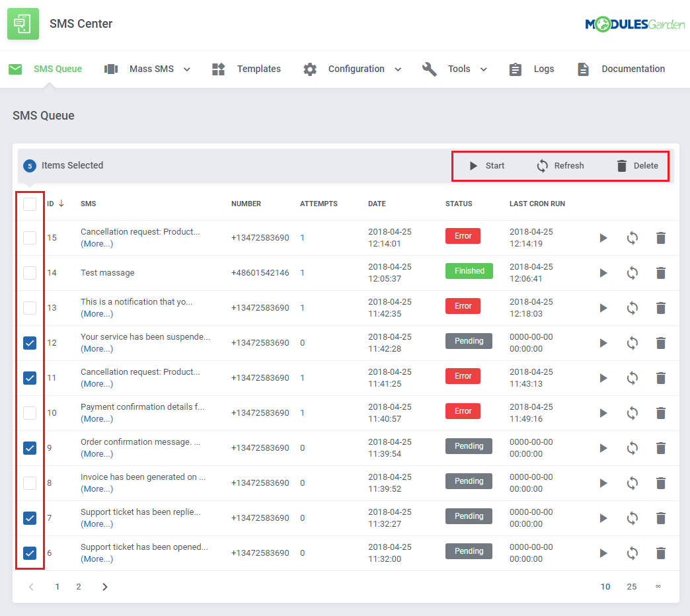
Task: Refresh SMS row with ID 11
Action: tap(632, 378)
